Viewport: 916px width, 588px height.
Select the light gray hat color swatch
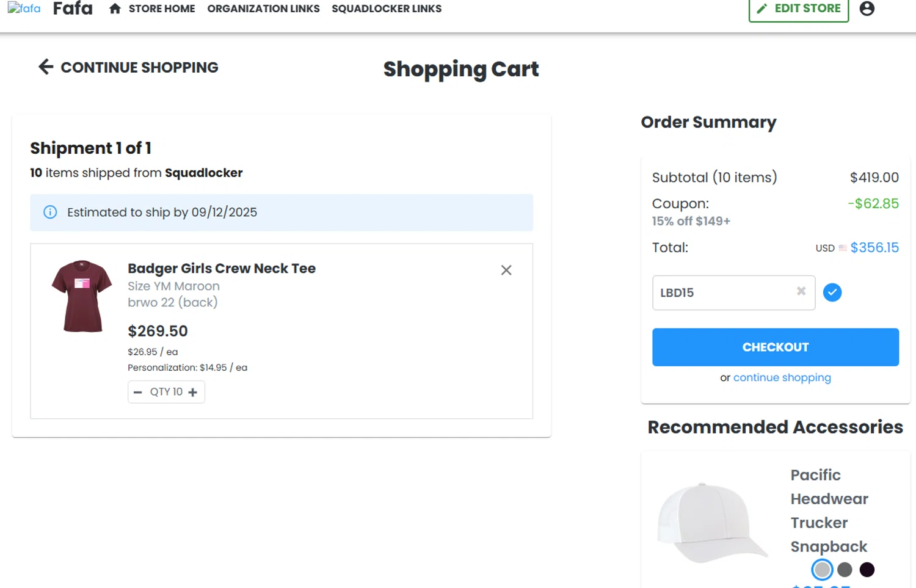822,570
